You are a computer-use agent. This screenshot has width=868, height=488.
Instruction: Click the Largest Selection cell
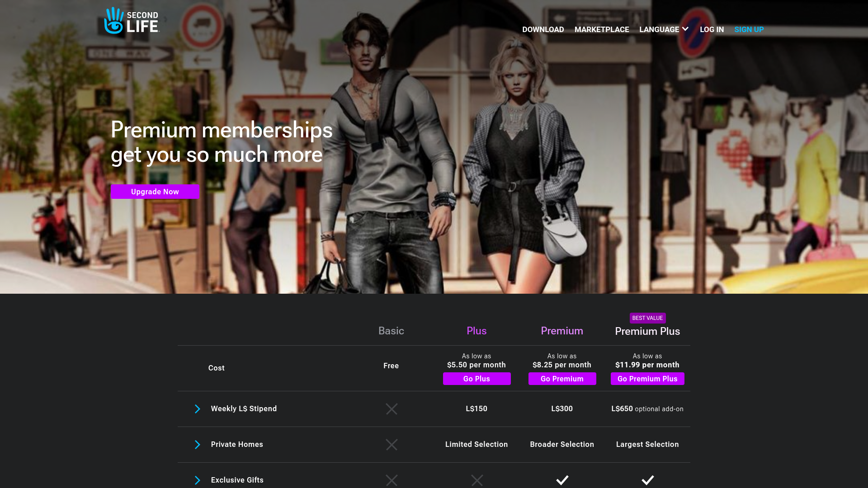click(x=647, y=444)
